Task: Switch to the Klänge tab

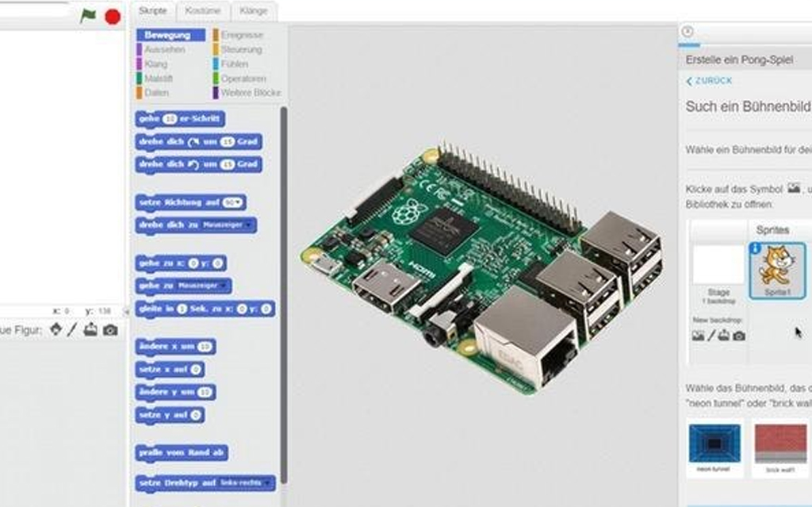Action: (253, 11)
